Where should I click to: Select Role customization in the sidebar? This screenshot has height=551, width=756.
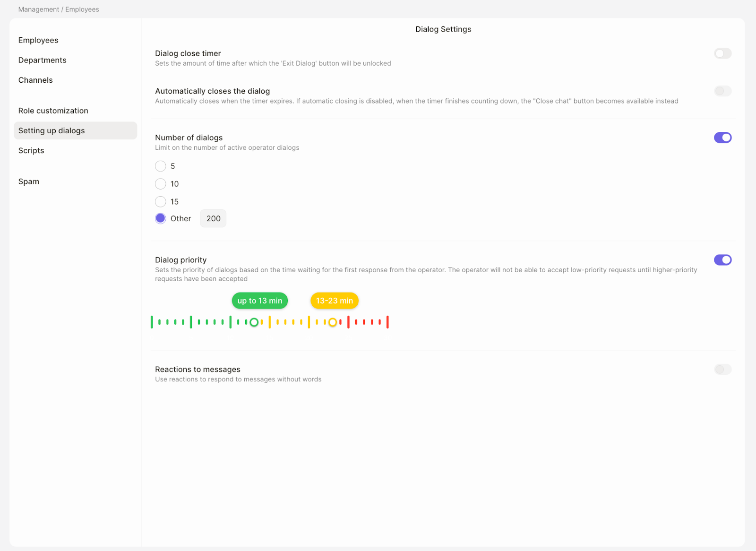click(x=53, y=111)
